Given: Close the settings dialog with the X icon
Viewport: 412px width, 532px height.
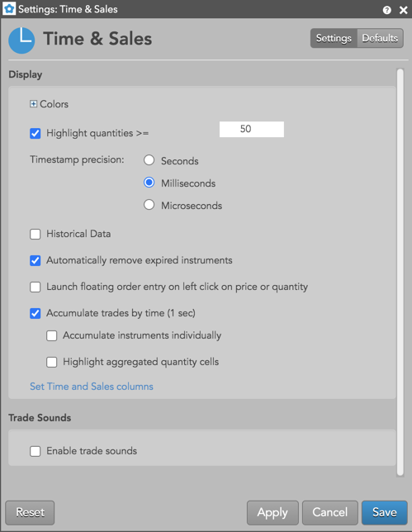Looking at the screenshot, I should tap(403, 10).
